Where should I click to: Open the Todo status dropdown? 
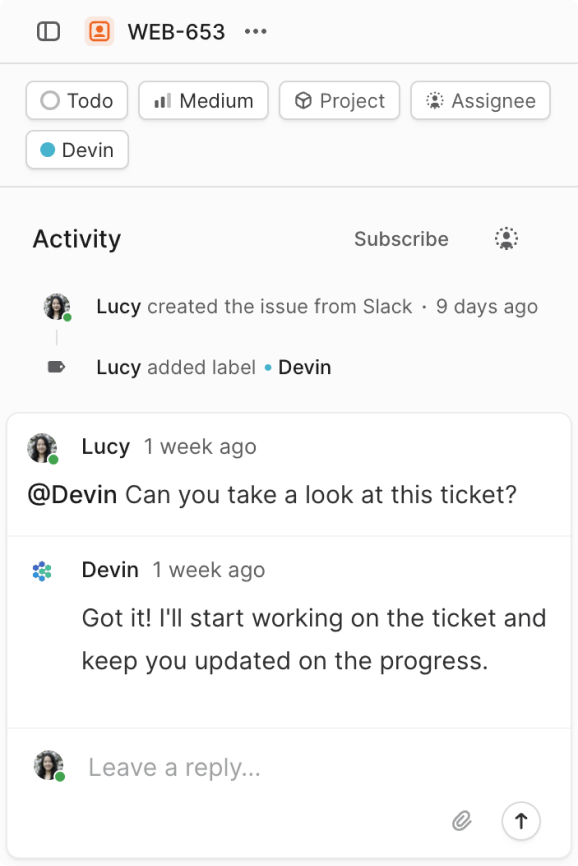point(76,100)
